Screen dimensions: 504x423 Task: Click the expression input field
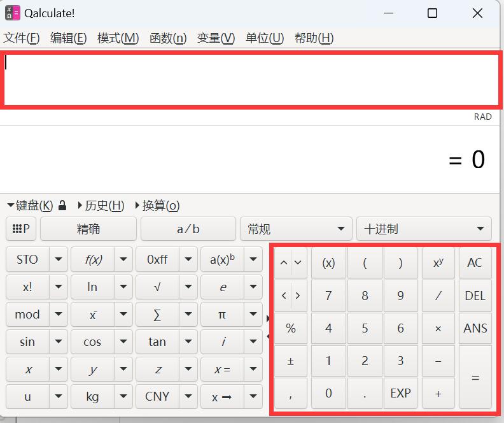click(251, 80)
